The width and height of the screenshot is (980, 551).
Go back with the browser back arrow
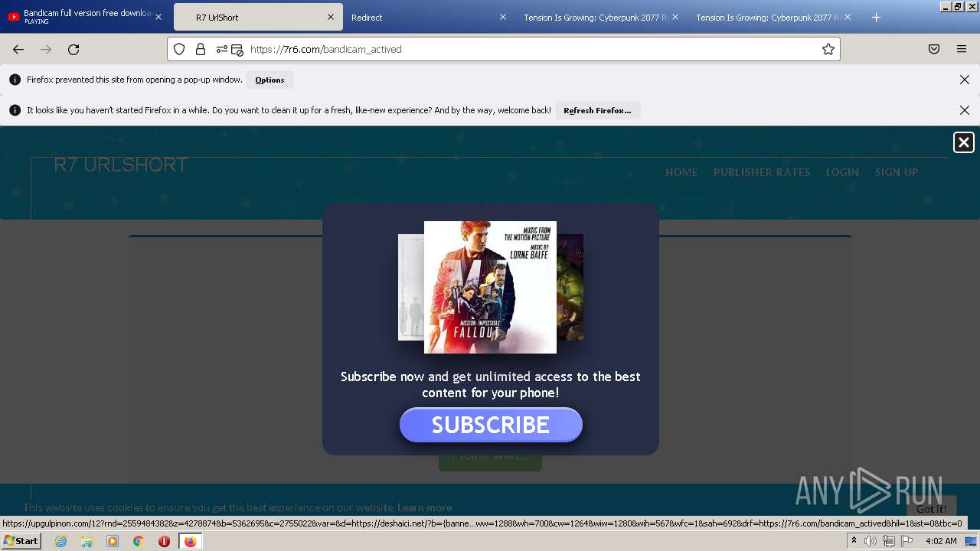(18, 49)
